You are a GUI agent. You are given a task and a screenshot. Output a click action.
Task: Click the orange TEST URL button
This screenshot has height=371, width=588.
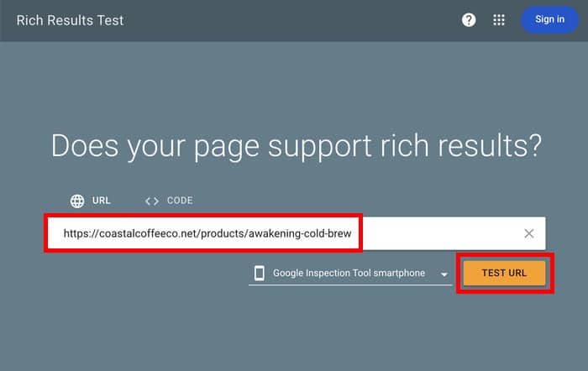[x=504, y=273]
